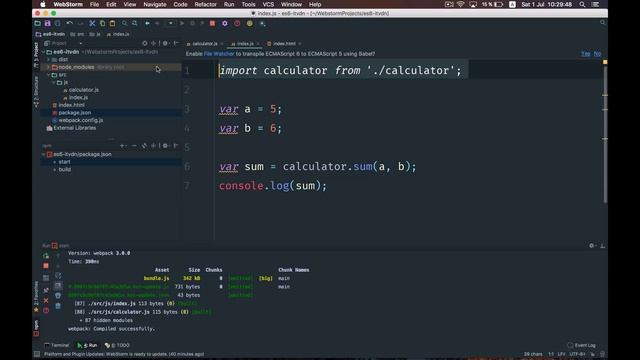Screen dimensions: 640x360
Task: Click the Undo toolbar icon
Action: (70, 24)
